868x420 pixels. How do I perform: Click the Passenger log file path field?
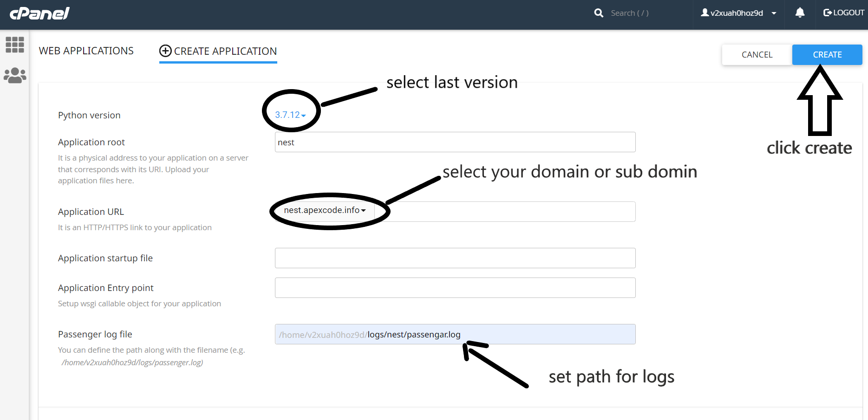pos(455,334)
